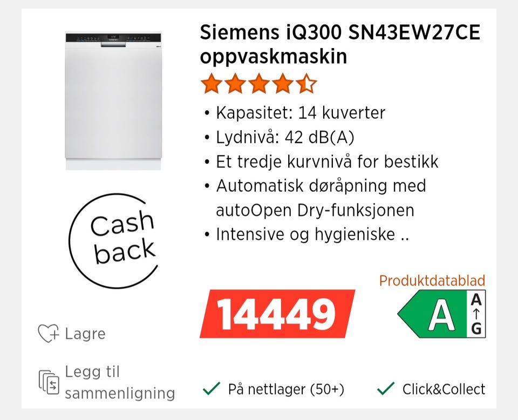518x420 pixels.
Task: Click the Click&Collect availability label
Action: [x=444, y=389]
